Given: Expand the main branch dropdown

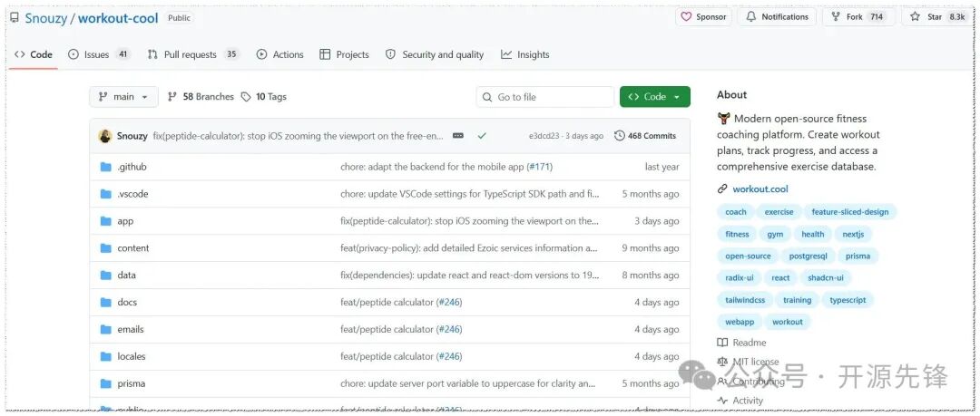Looking at the screenshot, I should click(x=123, y=97).
